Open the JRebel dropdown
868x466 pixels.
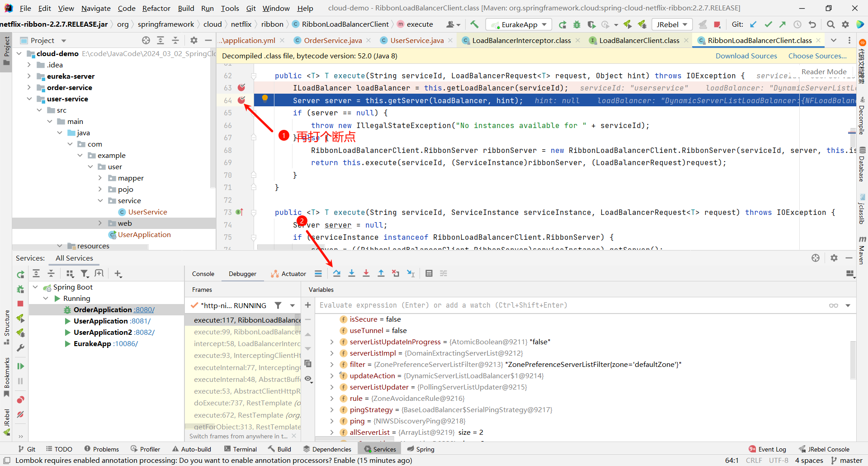point(672,24)
